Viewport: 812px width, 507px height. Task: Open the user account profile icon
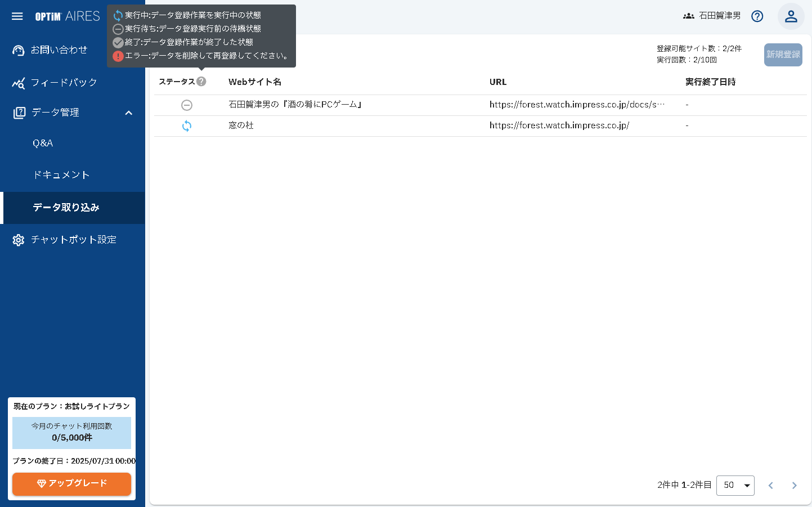[x=791, y=16]
